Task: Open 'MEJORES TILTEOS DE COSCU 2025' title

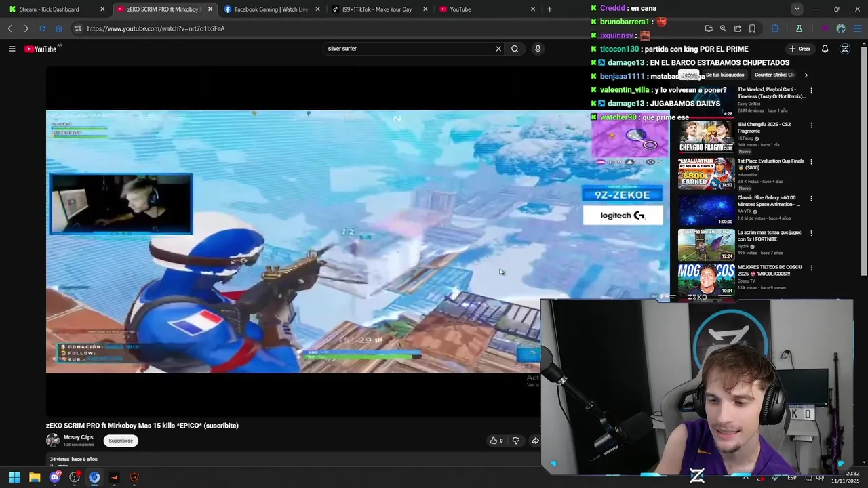Action: click(x=770, y=270)
